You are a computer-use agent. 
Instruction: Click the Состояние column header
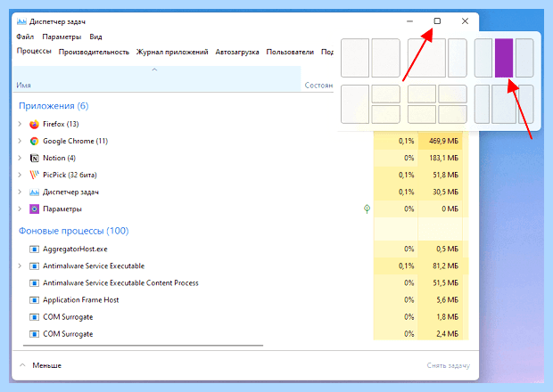pyautogui.click(x=318, y=86)
